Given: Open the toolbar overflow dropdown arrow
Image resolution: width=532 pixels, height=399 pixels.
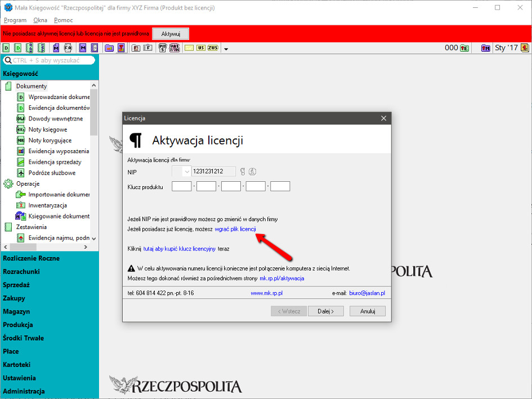Looking at the screenshot, I should [226, 49].
